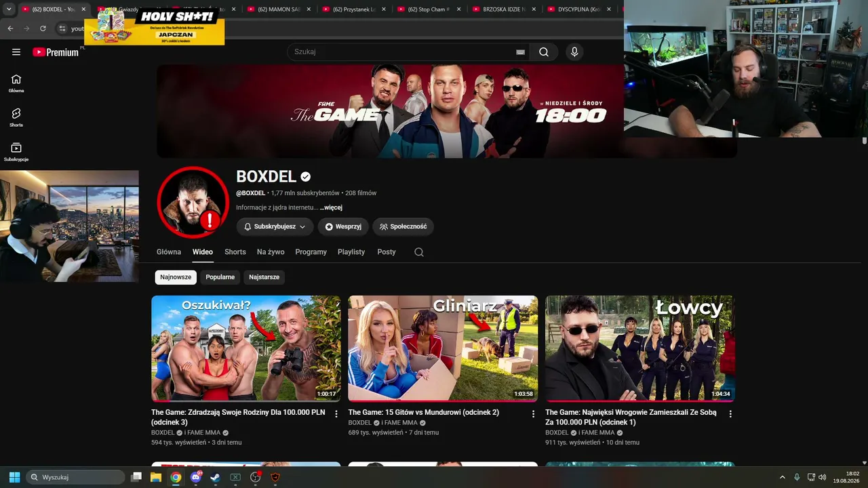The height and width of the screenshot is (488, 868).
Task: Open the Subskrybujesz notification dropdown
Action: 275,226
